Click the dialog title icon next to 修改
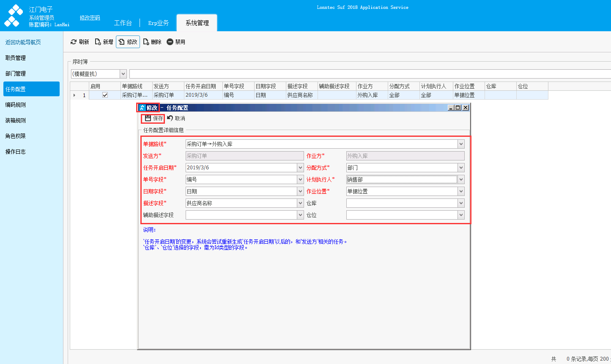The width and height of the screenshot is (611, 364). coord(142,108)
